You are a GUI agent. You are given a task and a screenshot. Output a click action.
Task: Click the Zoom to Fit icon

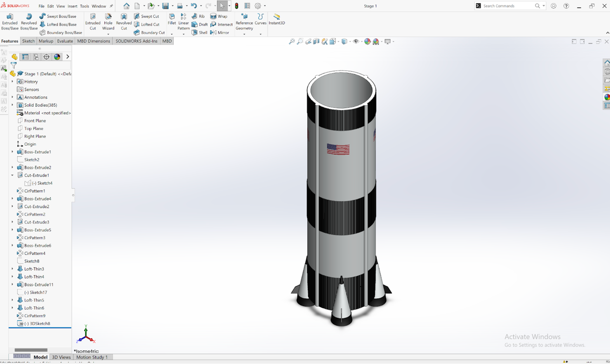291,42
